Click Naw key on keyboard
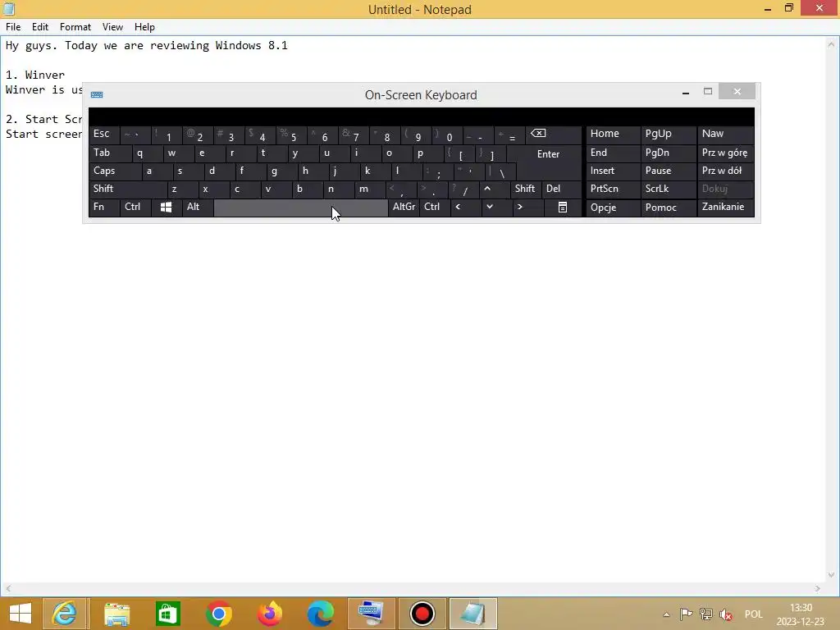The width and height of the screenshot is (840, 630). coord(725,134)
